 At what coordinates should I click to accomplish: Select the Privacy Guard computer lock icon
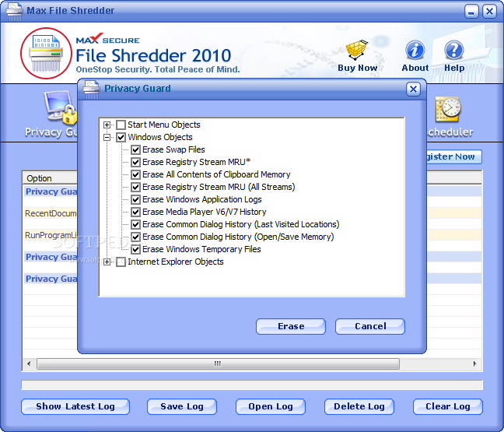tap(61, 107)
